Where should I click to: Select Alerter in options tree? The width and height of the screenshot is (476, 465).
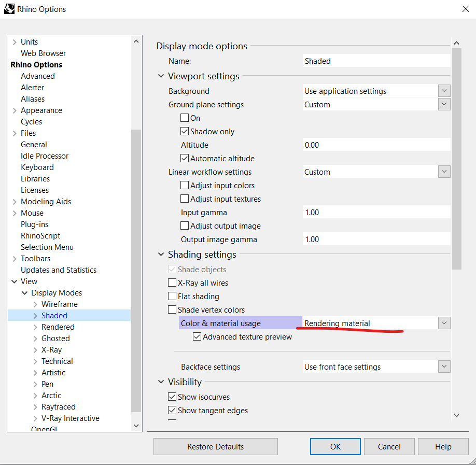pyautogui.click(x=33, y=88)
